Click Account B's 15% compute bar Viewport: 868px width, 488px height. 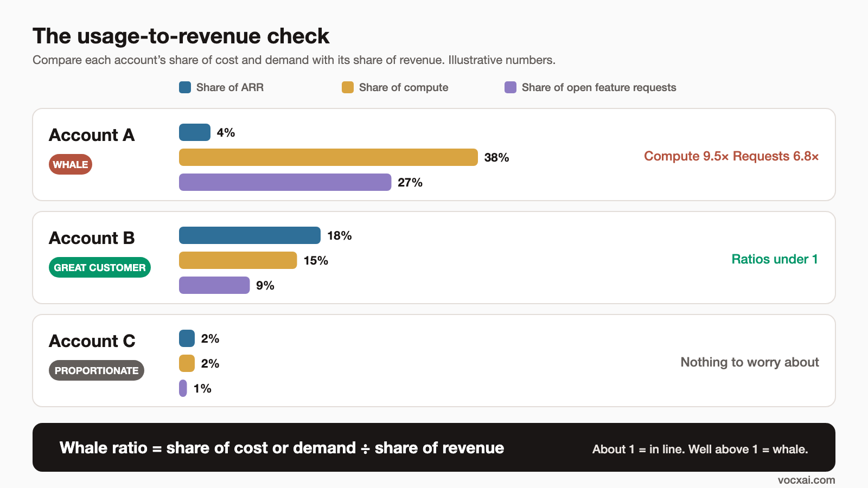[238, 260]
